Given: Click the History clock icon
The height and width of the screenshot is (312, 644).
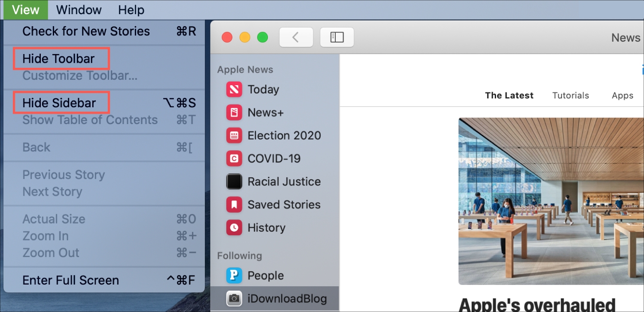Looking at the screenshot, I should pyautogui.click(x=234, y=228).
